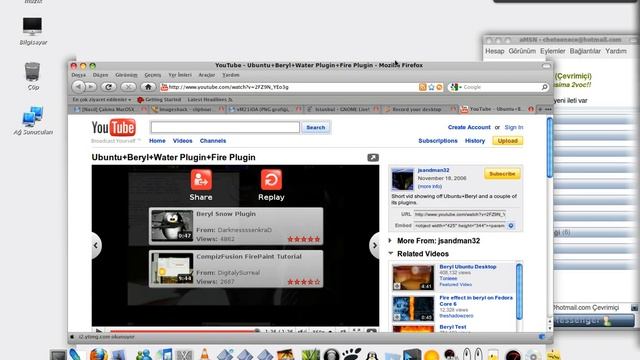
Task: Click the YouTube logo
Action: [114, 128]
